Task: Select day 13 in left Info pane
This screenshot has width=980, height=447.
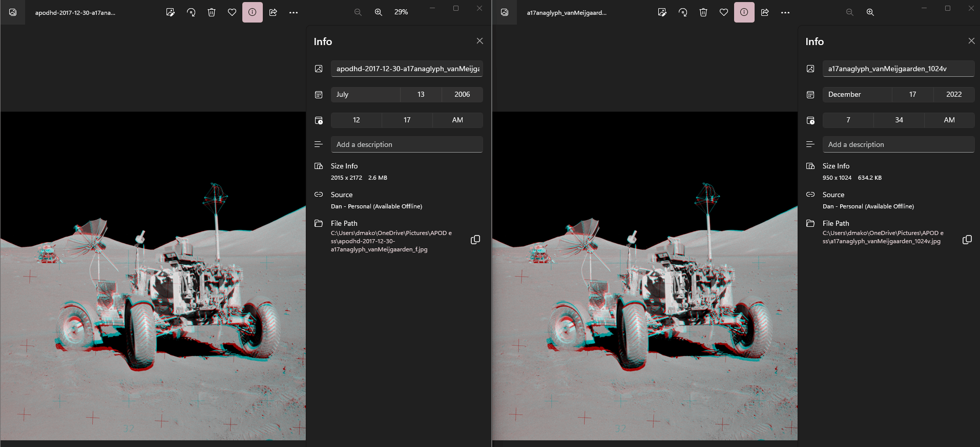Action: tap(421, 94)
